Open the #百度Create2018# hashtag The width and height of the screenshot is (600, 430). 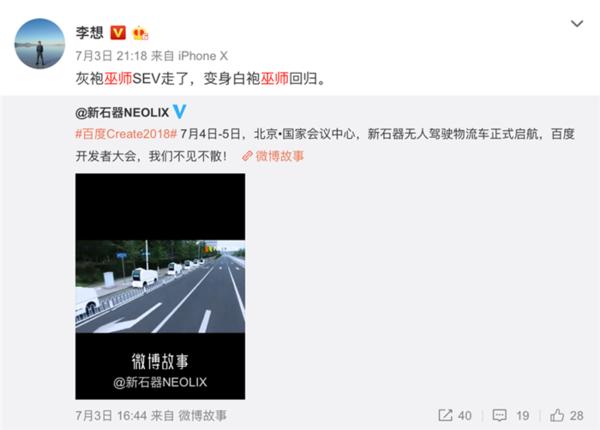tap(126, 134)
